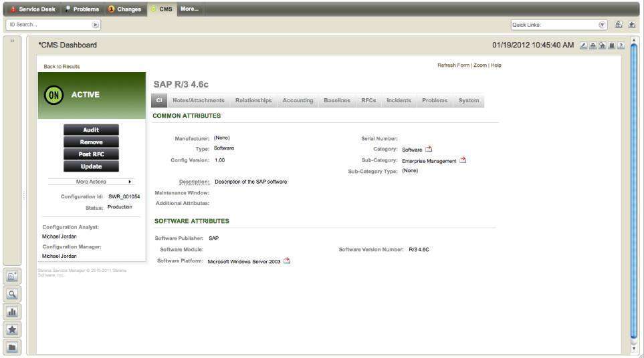Open the bar chart reports icon in sidebar
644x358 pixels.
(12, 312)
